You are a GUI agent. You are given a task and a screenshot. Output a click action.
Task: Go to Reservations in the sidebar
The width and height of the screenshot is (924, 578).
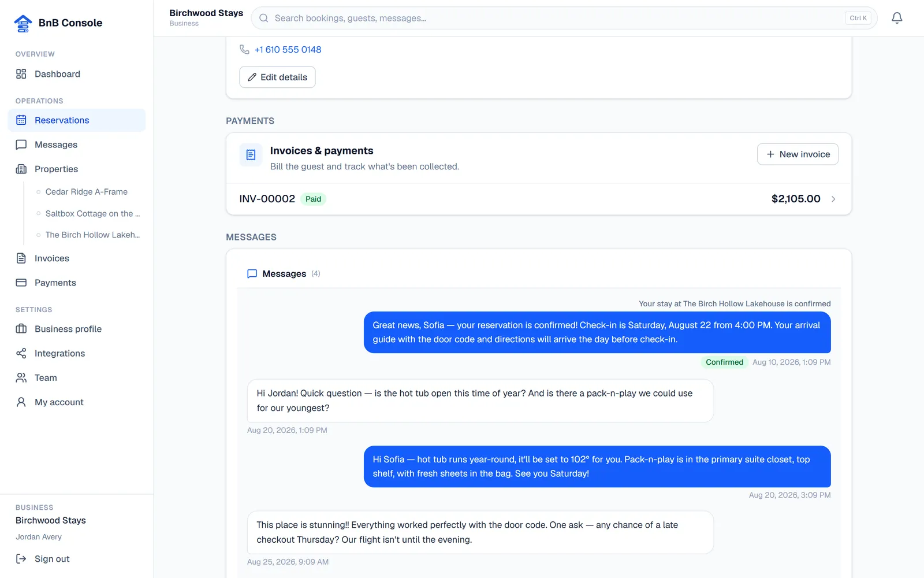(x=77, y=120)
